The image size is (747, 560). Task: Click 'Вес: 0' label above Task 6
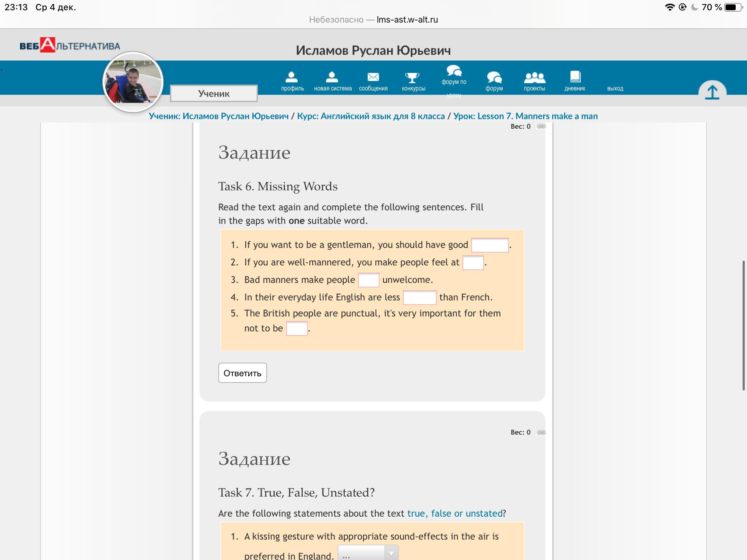(x=520, y=126)
